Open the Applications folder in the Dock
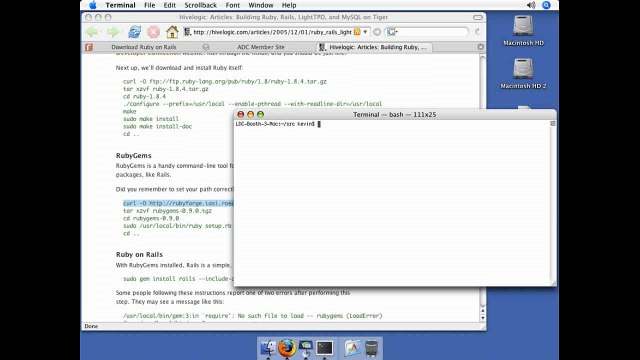Image resolution: width=640 pixels, height=360 pixels. [352, 348]
